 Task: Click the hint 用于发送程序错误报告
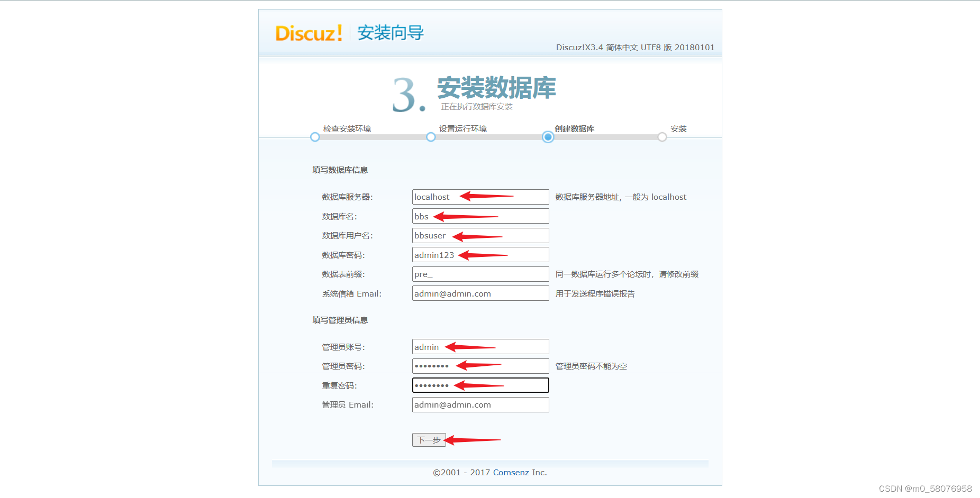[x=595, y=293]
